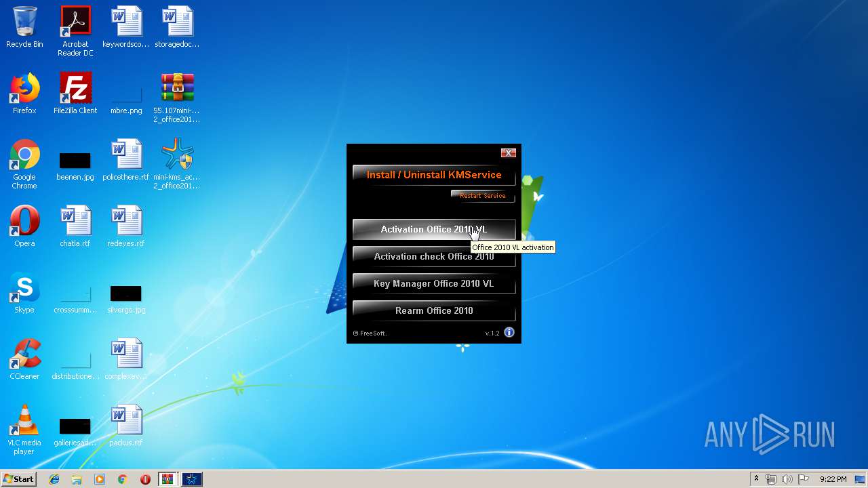Open Key Manager Office 2010 VL

pos(434,283)
